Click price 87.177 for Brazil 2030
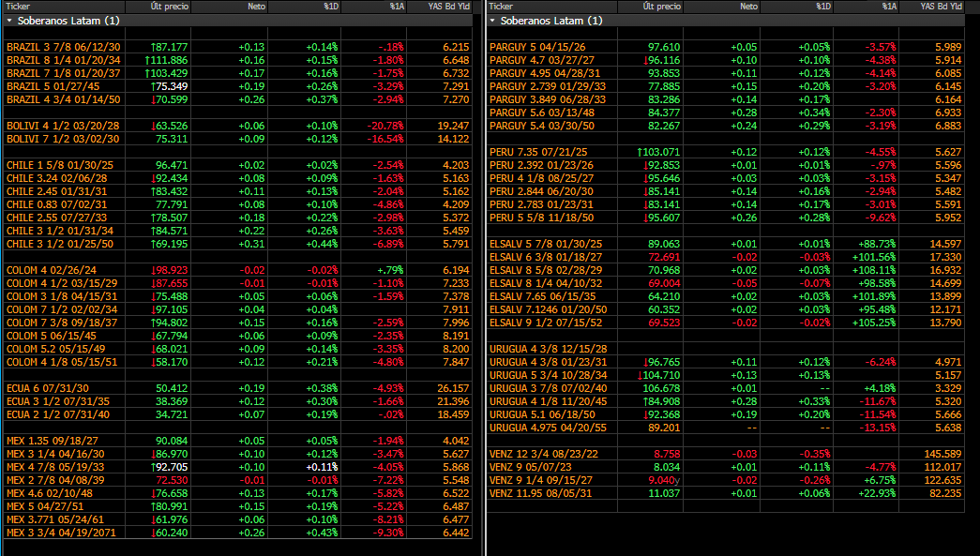The image size is (980, 556). click(172, 47)
